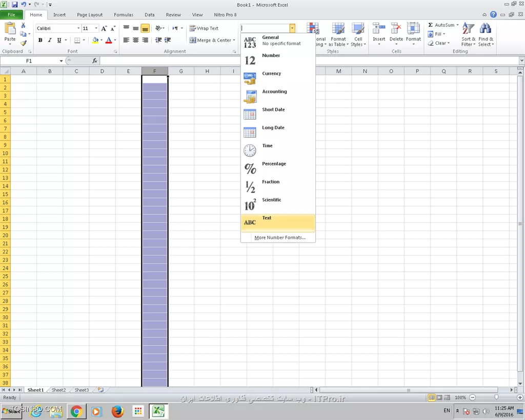Click the AutoSum sigma button
The height and width of the screenshot is (420, 525).
[x=441, y=25]
